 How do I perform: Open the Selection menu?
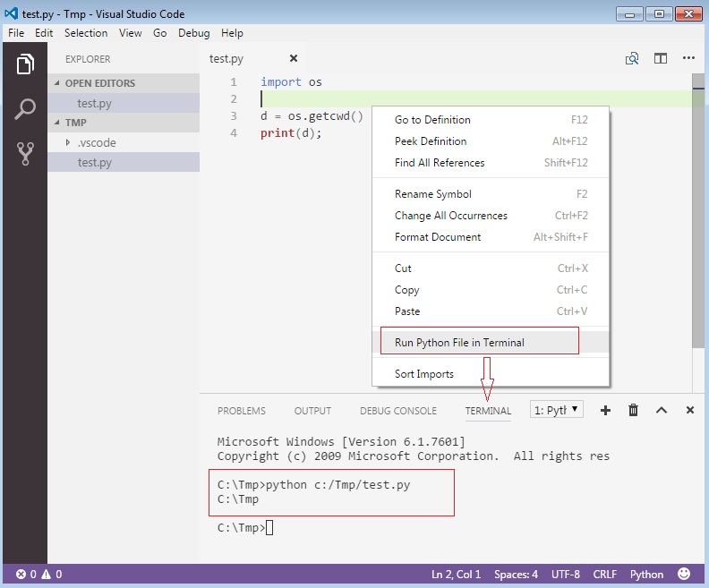tap(86, 33)
